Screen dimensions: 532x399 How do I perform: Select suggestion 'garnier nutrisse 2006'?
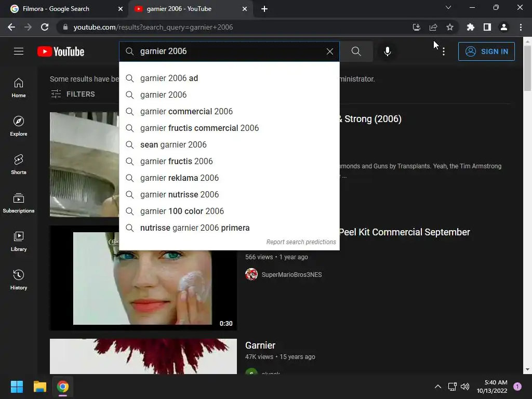[x=229, y=194]
